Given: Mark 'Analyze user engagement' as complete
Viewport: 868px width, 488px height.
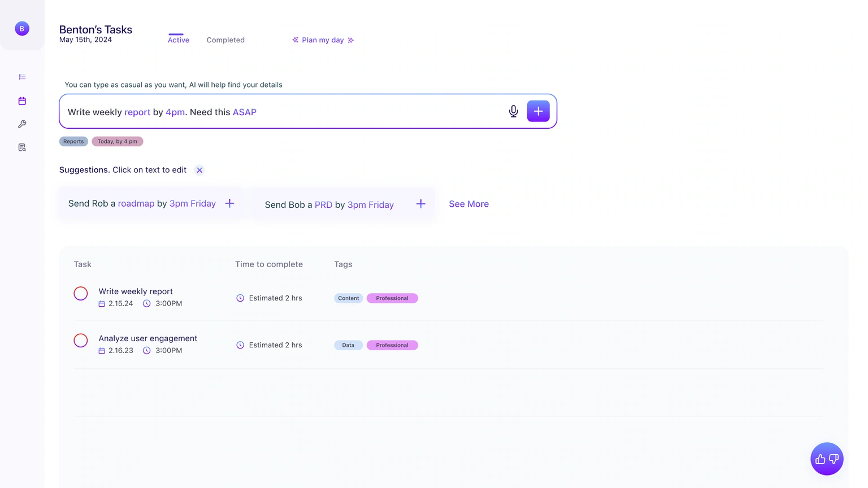Looking at the screenshot, I should coord(81,341).
